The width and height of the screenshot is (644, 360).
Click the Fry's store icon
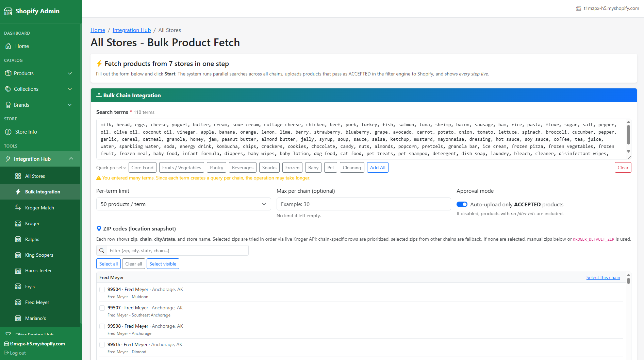[18, 287]
